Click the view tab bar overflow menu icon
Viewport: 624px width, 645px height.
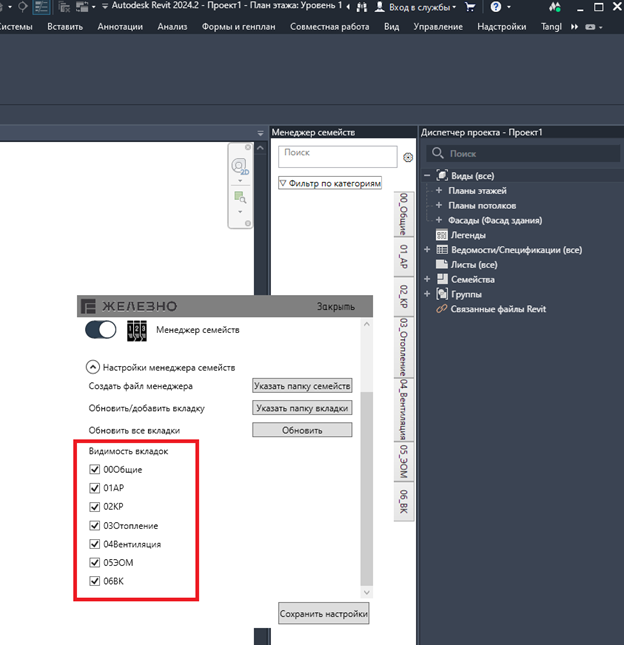coord(260,133)
